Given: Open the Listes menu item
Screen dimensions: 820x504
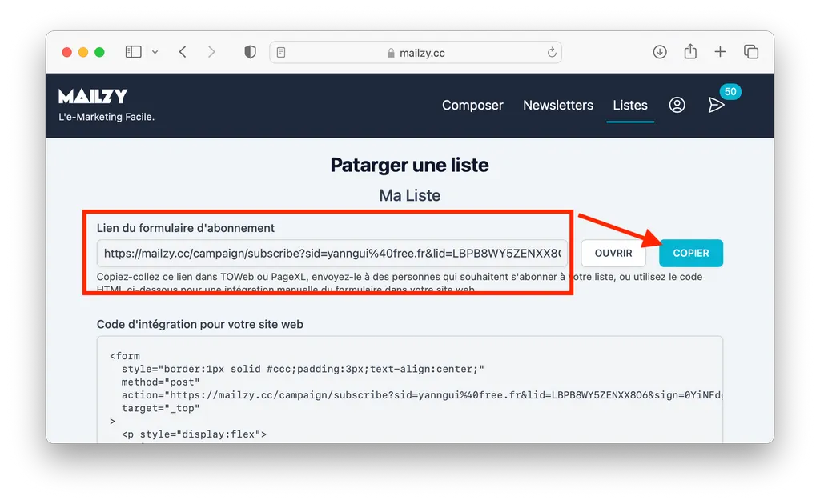Looking at the screenshot, I should tap(630, 105).
